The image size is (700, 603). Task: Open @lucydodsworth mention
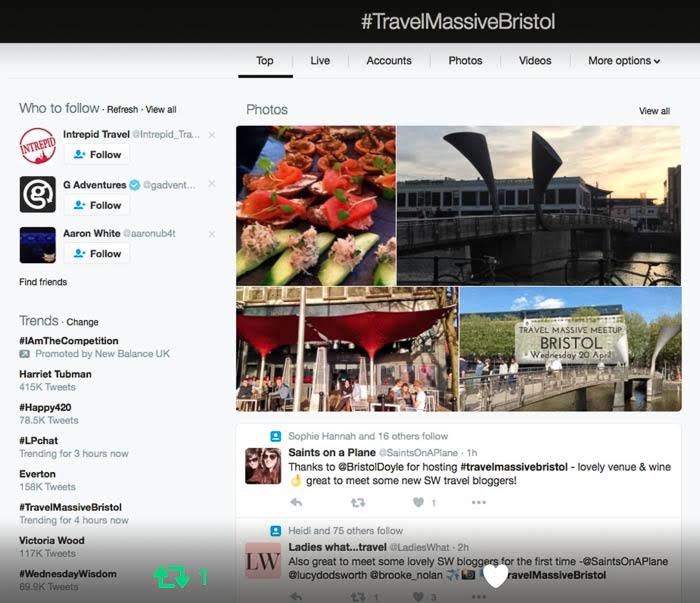click(330, 575)
